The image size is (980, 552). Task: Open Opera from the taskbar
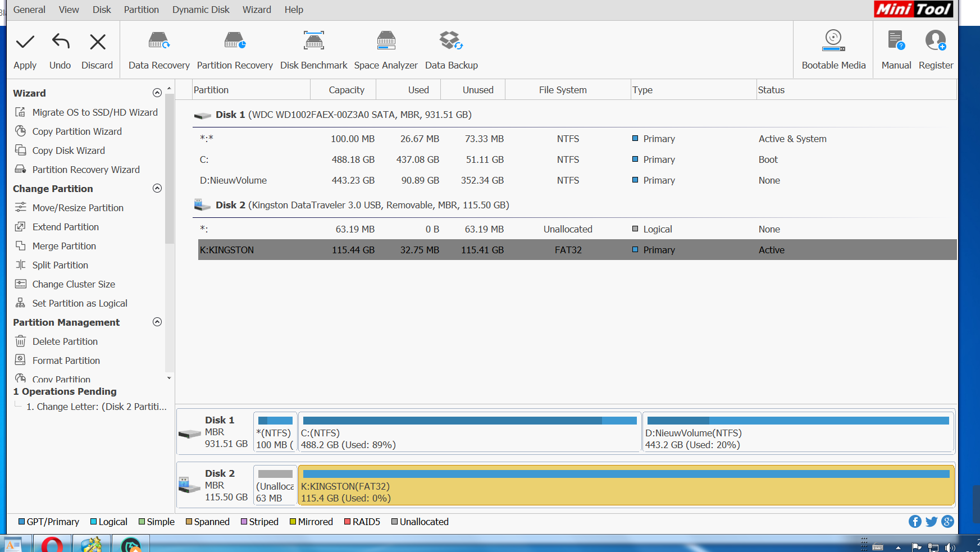52,545
